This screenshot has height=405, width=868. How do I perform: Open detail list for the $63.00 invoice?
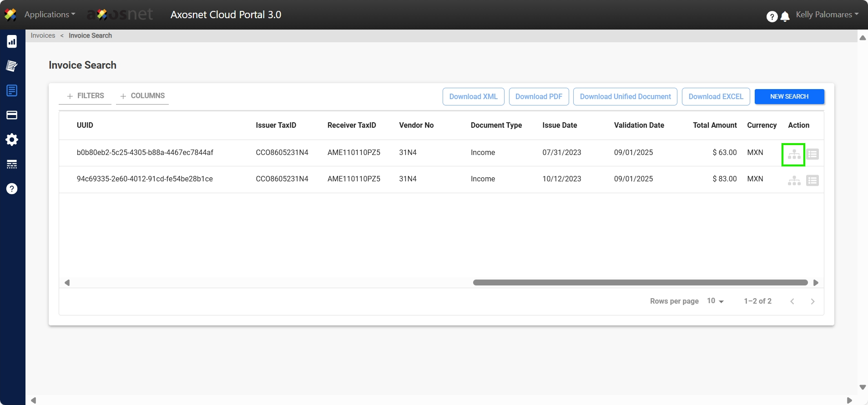pyautogui.click(x=812, y=155)
